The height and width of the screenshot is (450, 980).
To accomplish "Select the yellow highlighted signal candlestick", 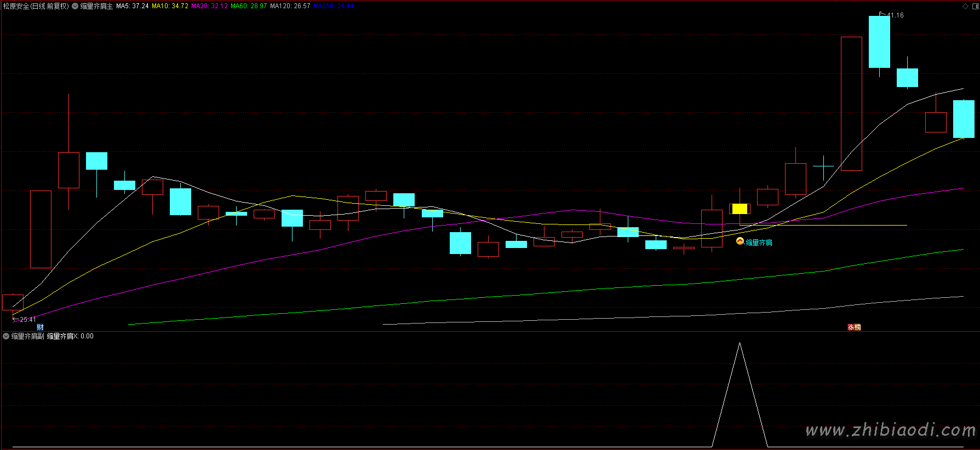I will point(740,209).
